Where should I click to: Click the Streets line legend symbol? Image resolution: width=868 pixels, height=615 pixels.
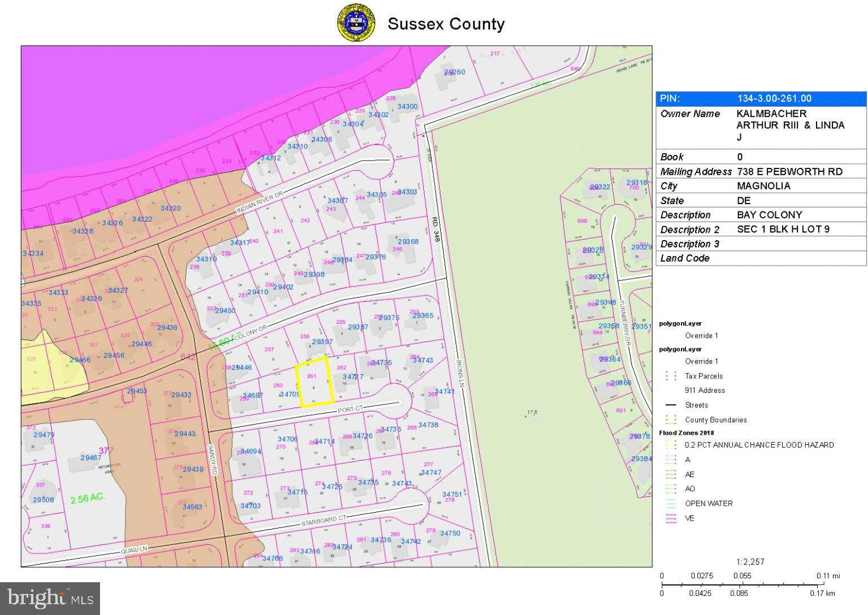pyautogui.click(x=671, y=405)
